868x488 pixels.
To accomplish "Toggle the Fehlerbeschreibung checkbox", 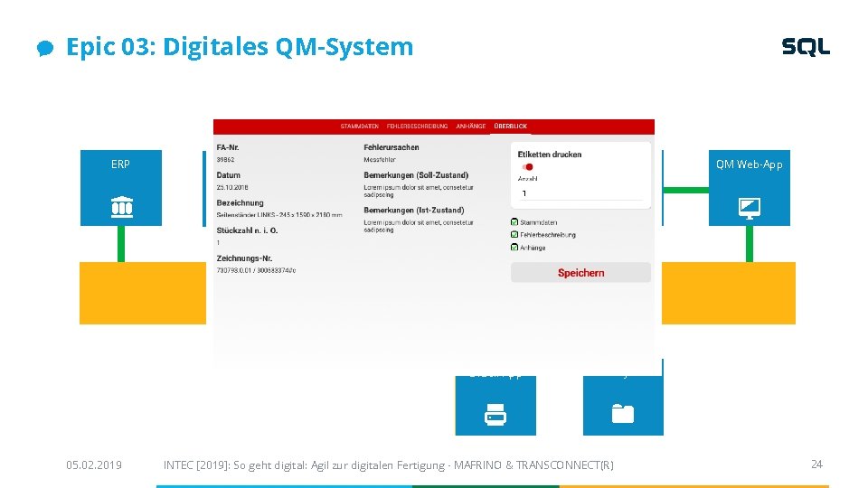I will [514, 235].
